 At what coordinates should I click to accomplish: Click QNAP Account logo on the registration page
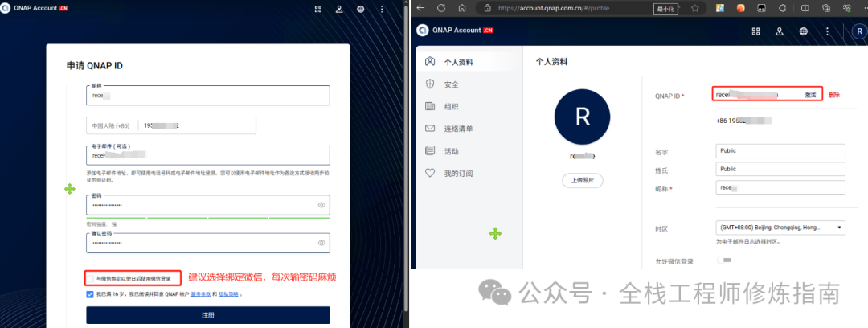coord(35,9)
